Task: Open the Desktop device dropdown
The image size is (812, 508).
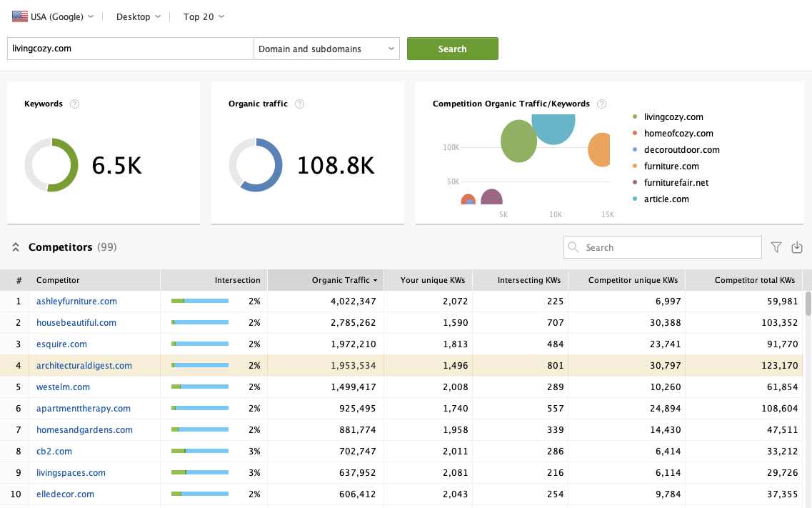Action: (139, 16)
